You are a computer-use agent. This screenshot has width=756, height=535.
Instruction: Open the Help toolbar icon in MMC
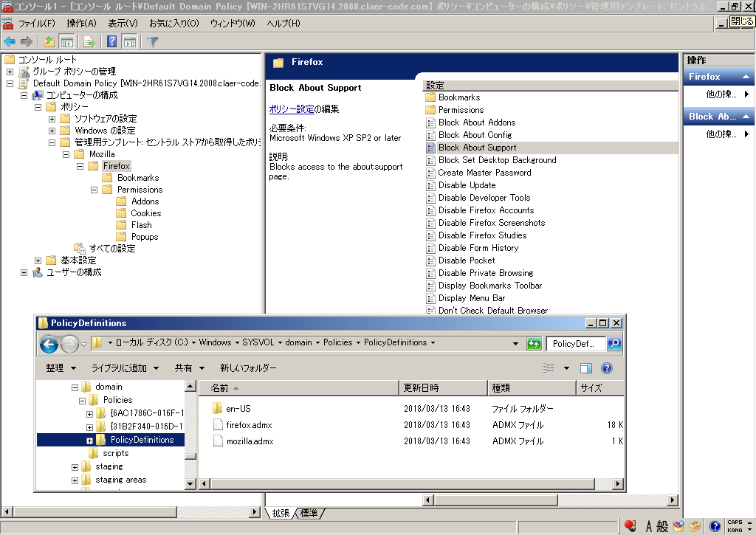click(112, 42)
